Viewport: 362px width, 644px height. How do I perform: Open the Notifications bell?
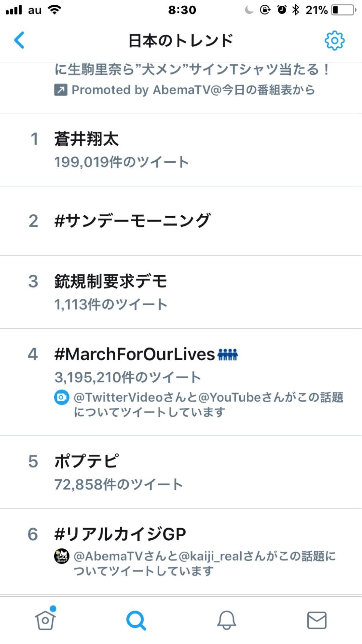(227, 620)
